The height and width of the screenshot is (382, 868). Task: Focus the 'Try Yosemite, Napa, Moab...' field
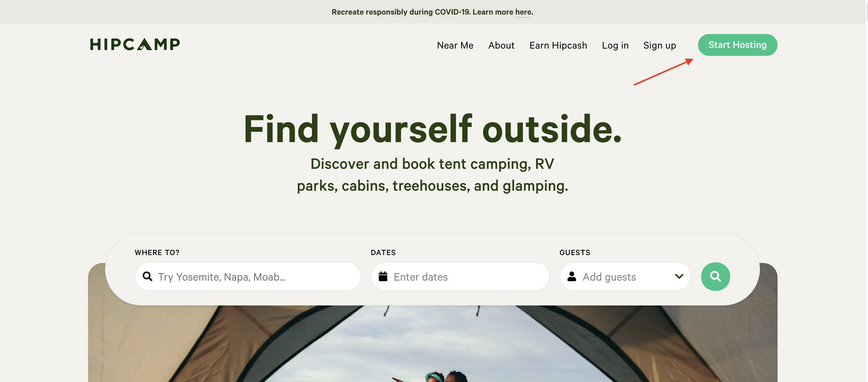(248, 276)
